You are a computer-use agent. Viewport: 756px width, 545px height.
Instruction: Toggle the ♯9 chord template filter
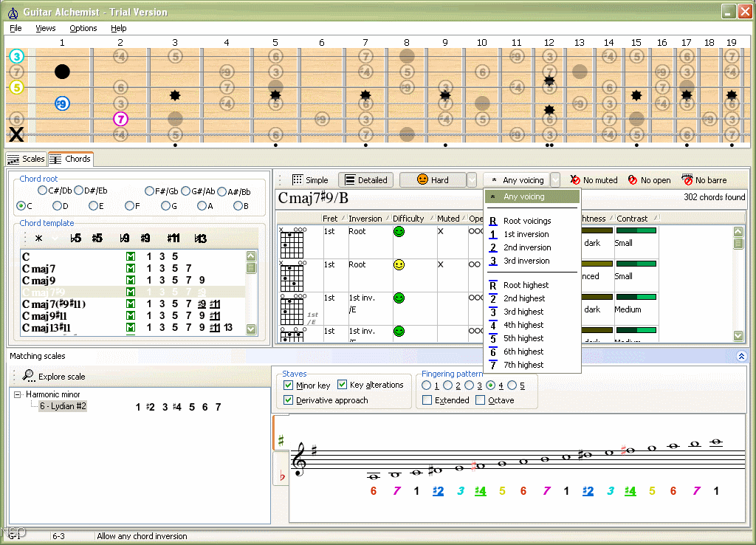(x=145, y=239)
